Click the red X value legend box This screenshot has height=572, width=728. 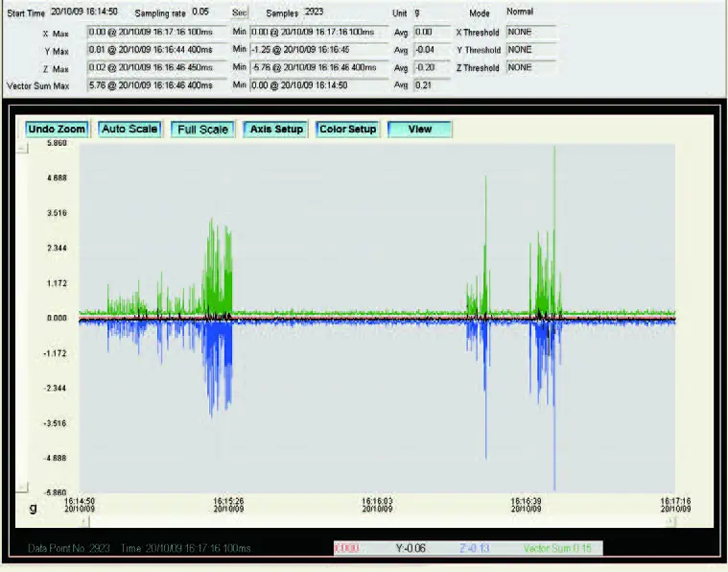point(349,548)
